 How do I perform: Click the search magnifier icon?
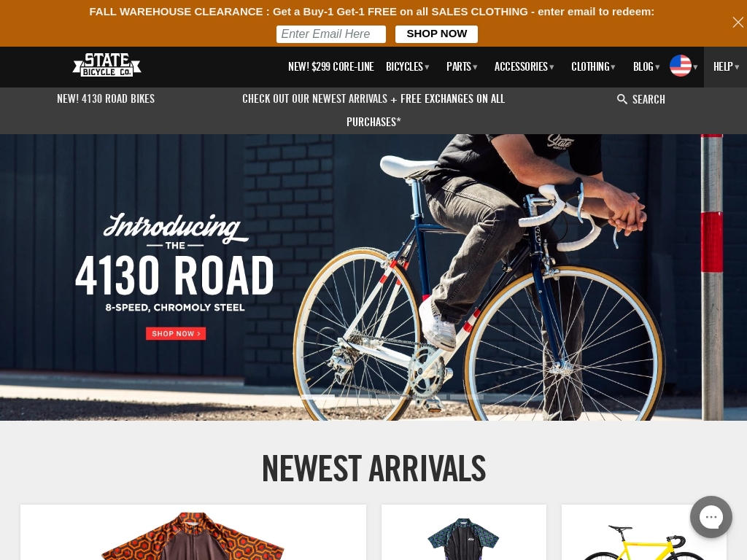622,99
